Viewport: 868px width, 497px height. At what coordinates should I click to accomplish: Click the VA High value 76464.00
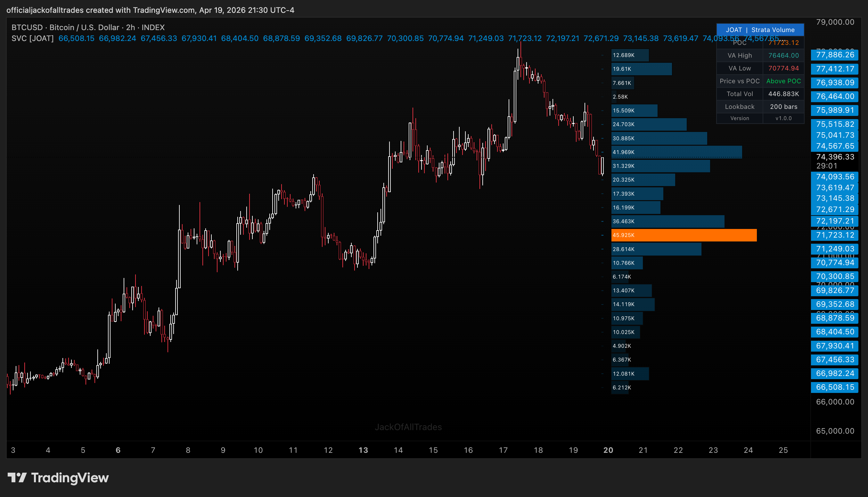(783, 55)
